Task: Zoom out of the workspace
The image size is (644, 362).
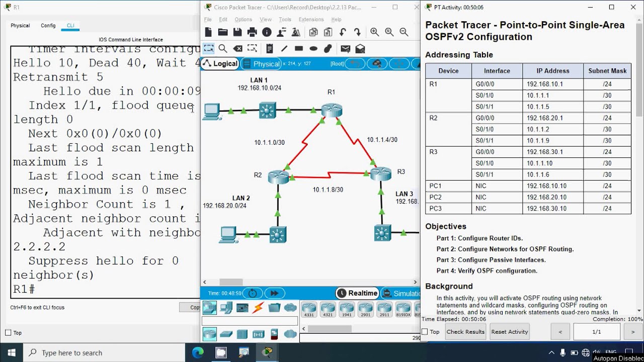Action: tap(404, 32)
